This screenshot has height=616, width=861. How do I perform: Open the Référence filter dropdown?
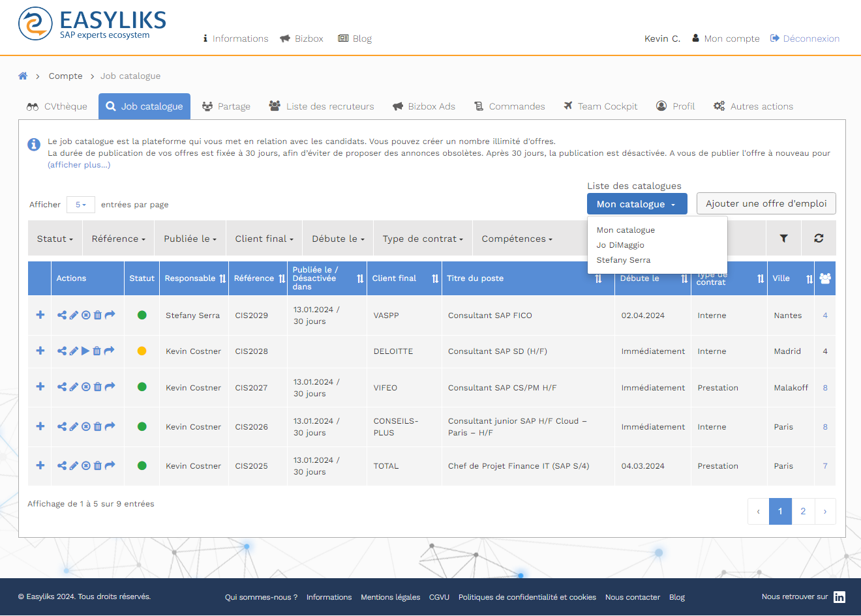coord(118,239)
